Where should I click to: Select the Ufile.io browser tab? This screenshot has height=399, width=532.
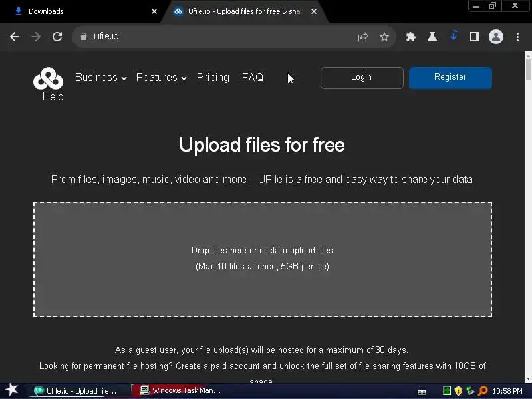pyautogui.click(x=244, y=11)
